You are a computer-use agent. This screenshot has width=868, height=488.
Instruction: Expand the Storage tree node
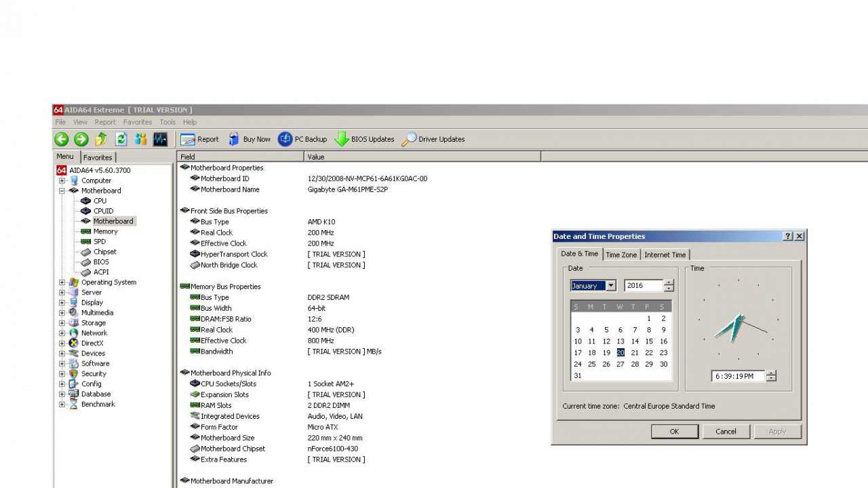pyautogui.click(x=62, y=323)
